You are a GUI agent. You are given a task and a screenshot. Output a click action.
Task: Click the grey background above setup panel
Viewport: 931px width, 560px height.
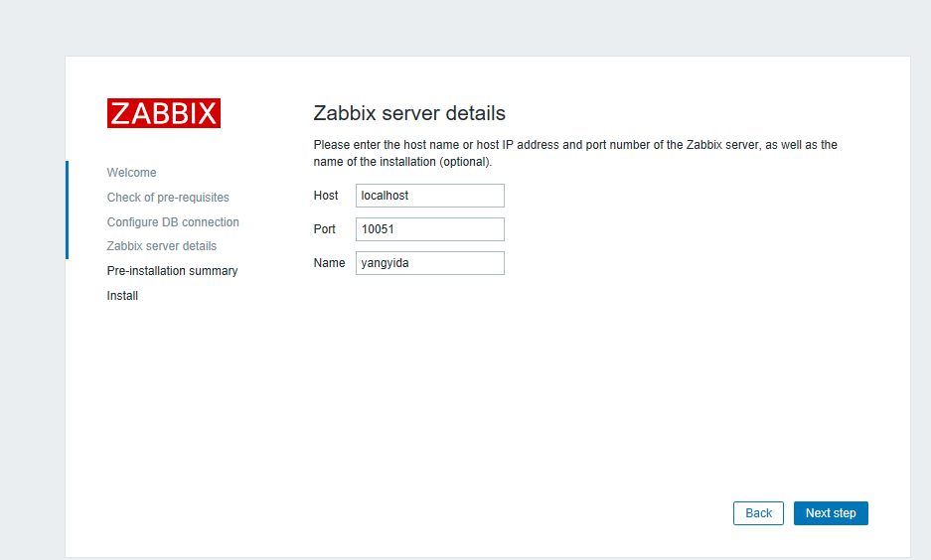click(x=465, y=27)
